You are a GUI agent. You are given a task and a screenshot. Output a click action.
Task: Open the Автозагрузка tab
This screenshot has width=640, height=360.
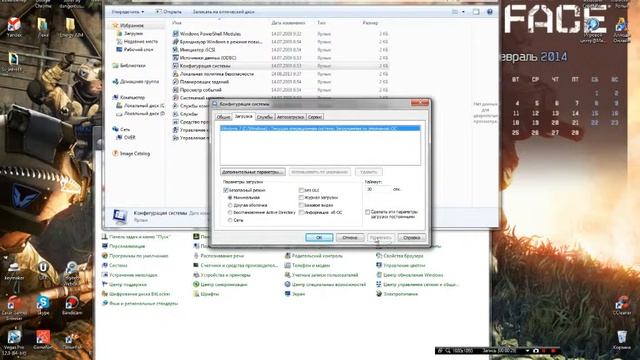[290, 117]
